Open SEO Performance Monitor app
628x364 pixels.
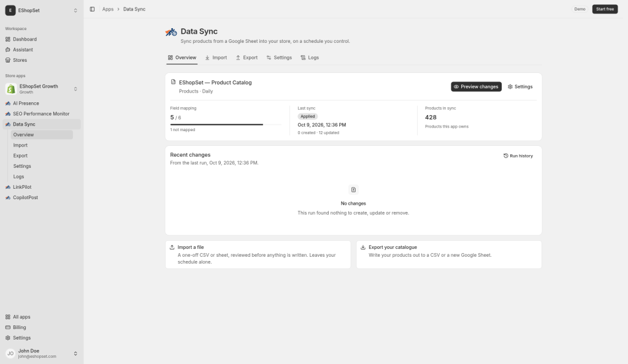click(42, 113)
